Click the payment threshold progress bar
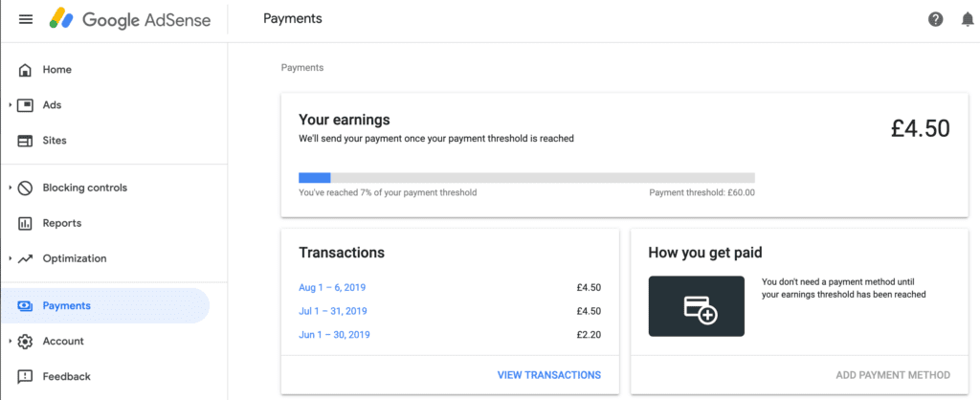980x400 pixels. pos(526,177)
